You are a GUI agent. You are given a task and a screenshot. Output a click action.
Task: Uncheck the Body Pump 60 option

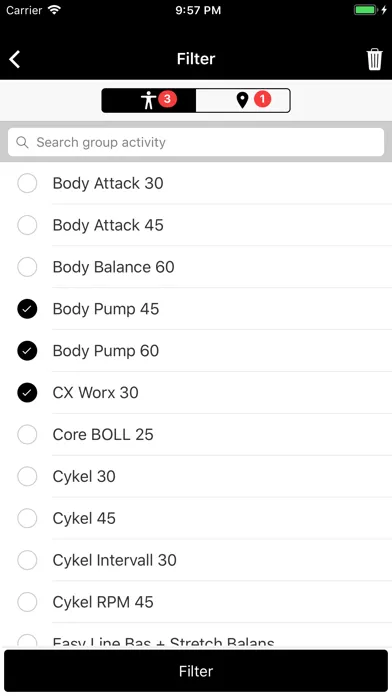tap(27, 351)
